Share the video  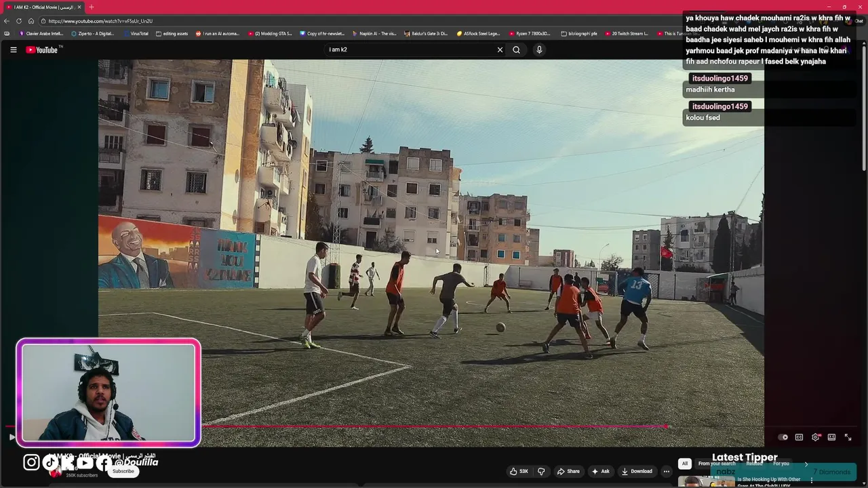568,471
